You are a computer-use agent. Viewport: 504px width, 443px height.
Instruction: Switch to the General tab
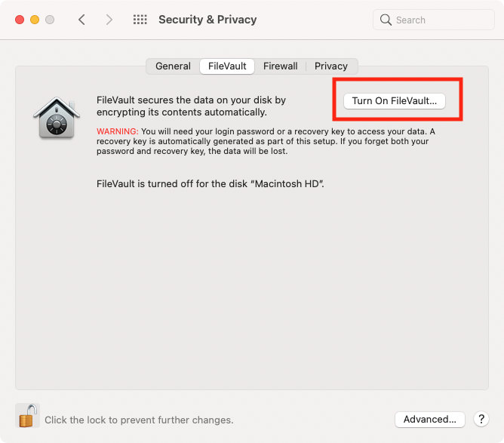coord(173,66)
